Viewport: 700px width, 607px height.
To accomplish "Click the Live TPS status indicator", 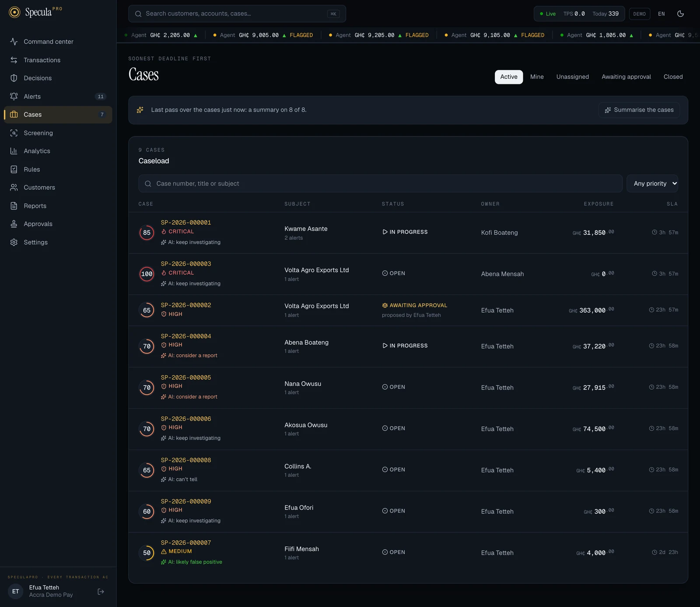I will [579, 14].
